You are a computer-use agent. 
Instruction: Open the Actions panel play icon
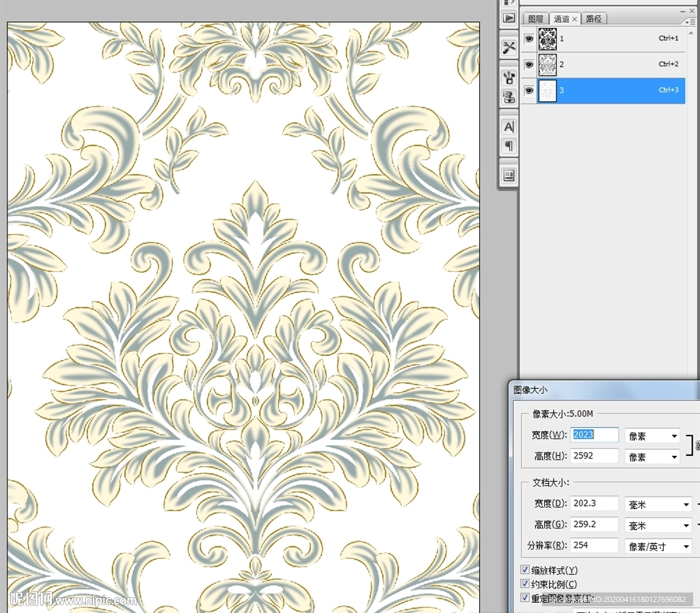pyautogui.click(x=509, y=18)
